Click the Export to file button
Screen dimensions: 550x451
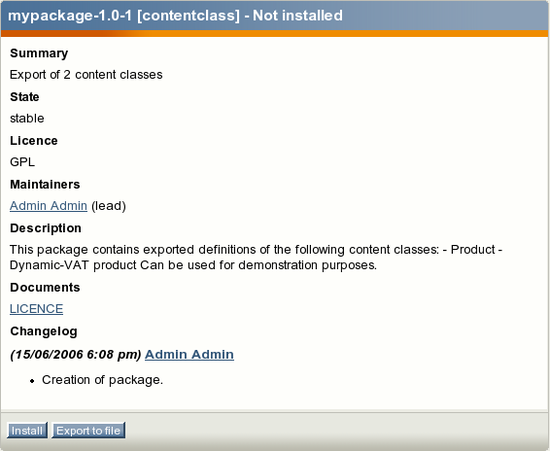click(x=88, y=430)
